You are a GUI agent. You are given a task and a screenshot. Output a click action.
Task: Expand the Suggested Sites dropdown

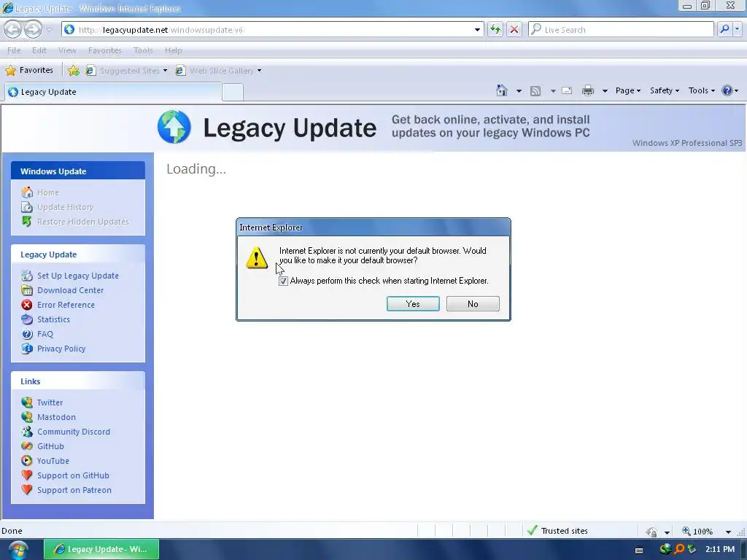pyautogui.click(x=166, y=71)
